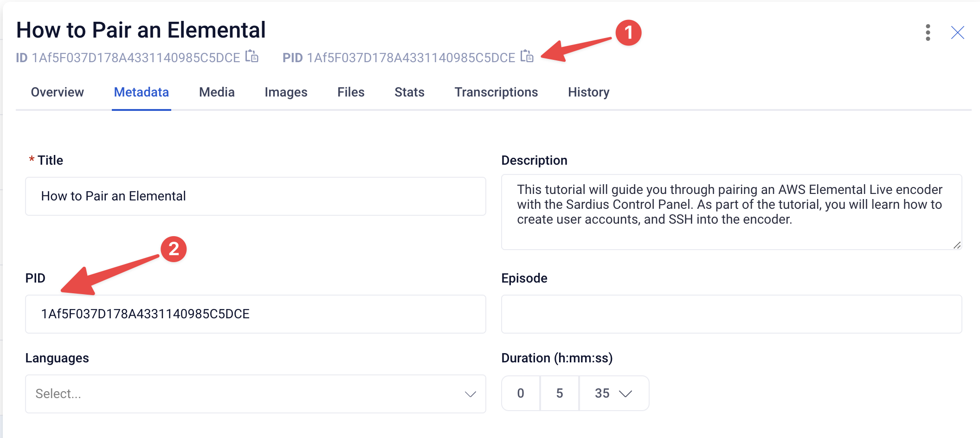The image size is (980, 438).
Task: View the Stats tab
Action: click(409, 92)
